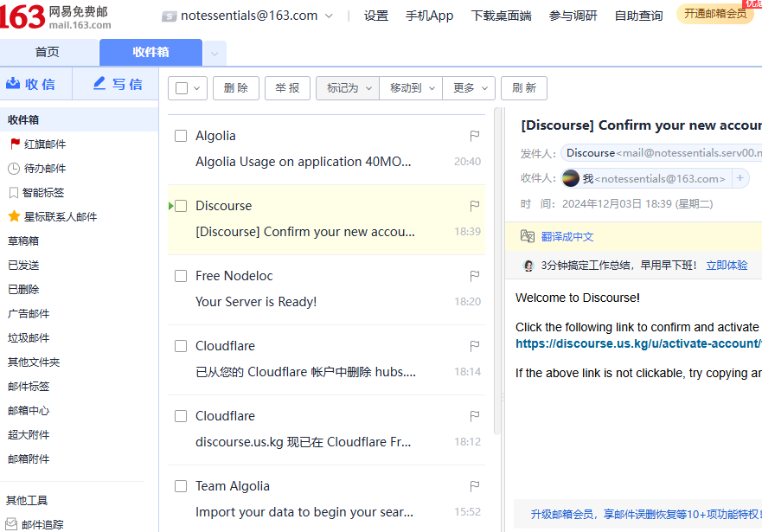Open the 草稿箱 drafts folder

coord(23,241)
